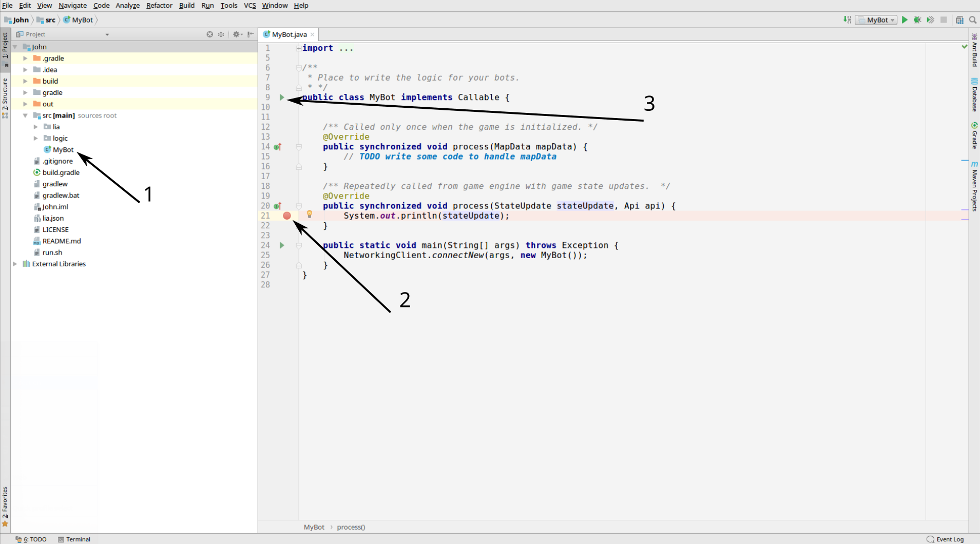Collapse the src main sources root

25,115
